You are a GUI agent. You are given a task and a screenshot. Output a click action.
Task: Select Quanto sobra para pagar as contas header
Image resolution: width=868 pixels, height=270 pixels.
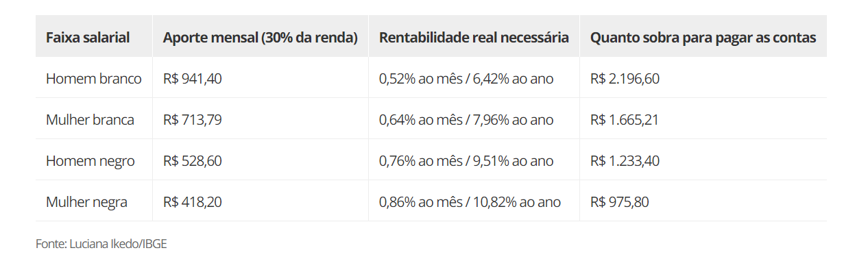[x=703, y=38]
